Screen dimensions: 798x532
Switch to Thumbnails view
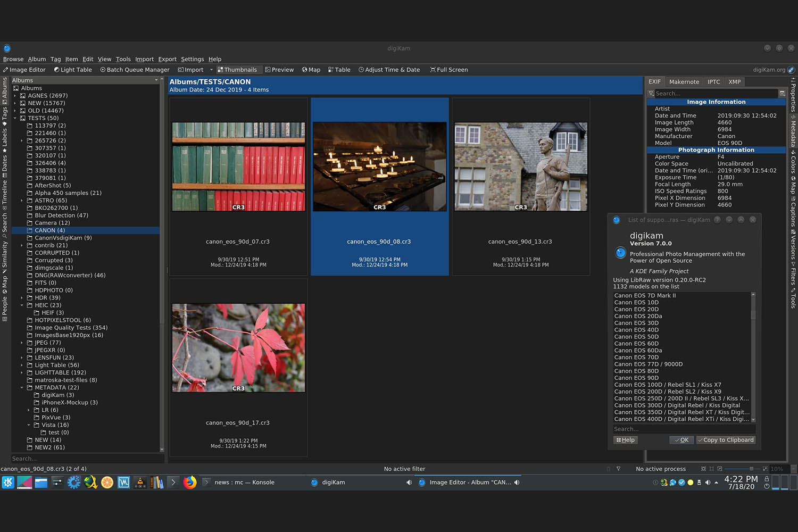click(237, 70)
